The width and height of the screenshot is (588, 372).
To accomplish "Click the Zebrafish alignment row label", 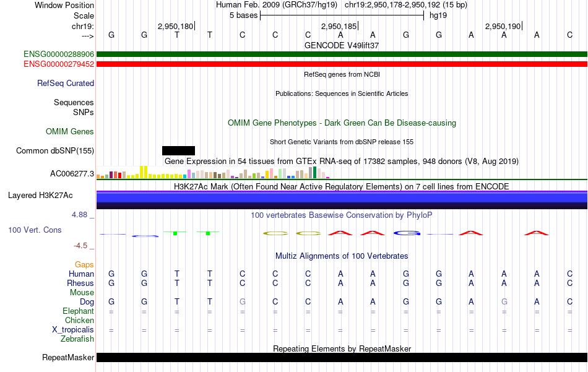I will [x=77, y=339].
